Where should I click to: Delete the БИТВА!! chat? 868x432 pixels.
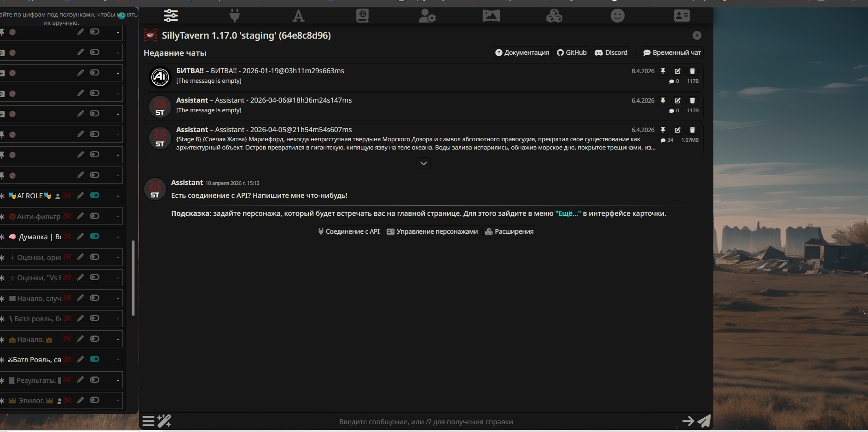(x=692, y=71)
